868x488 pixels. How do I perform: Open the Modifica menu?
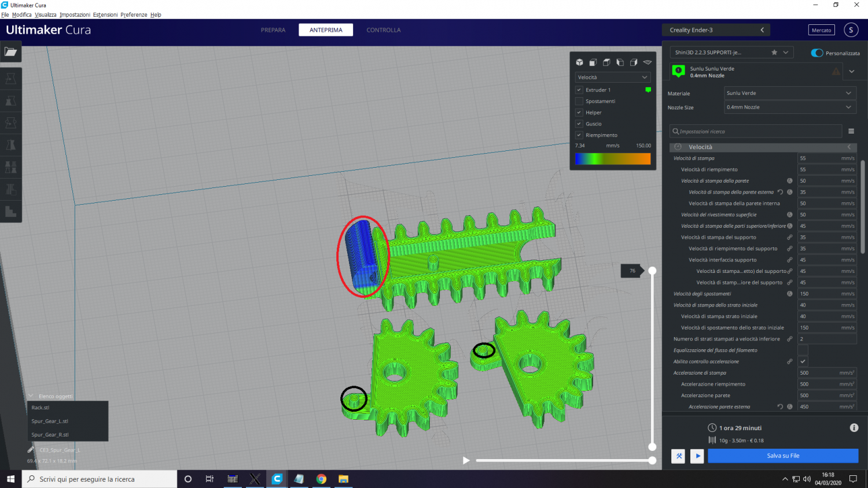pyautogui.click(x=22, y=14)
